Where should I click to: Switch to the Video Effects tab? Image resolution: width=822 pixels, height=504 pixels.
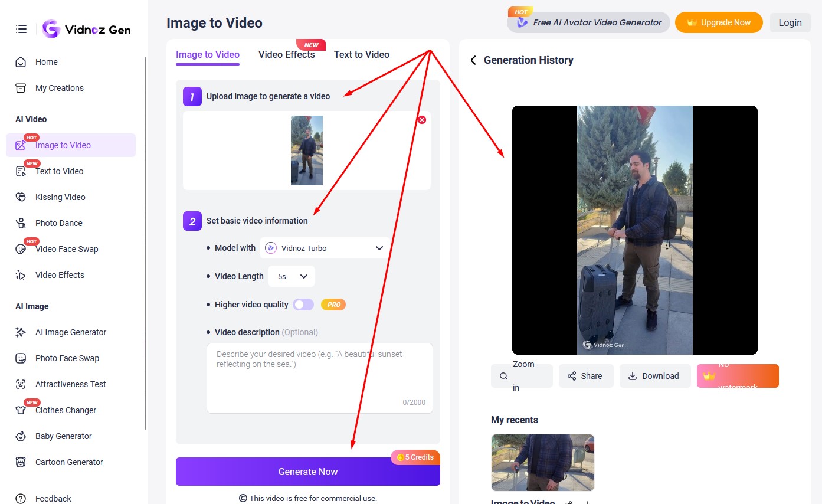[286, 55]
